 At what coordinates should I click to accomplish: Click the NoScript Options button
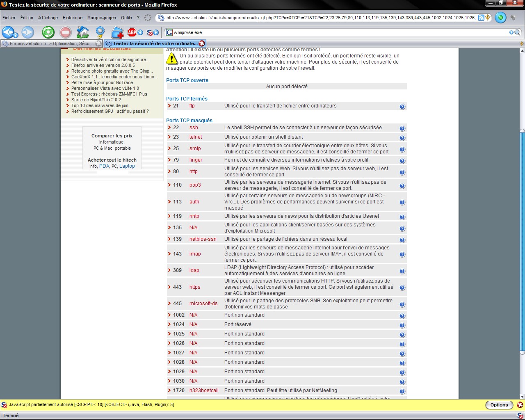pyautogui.click(x=499, y=405)
